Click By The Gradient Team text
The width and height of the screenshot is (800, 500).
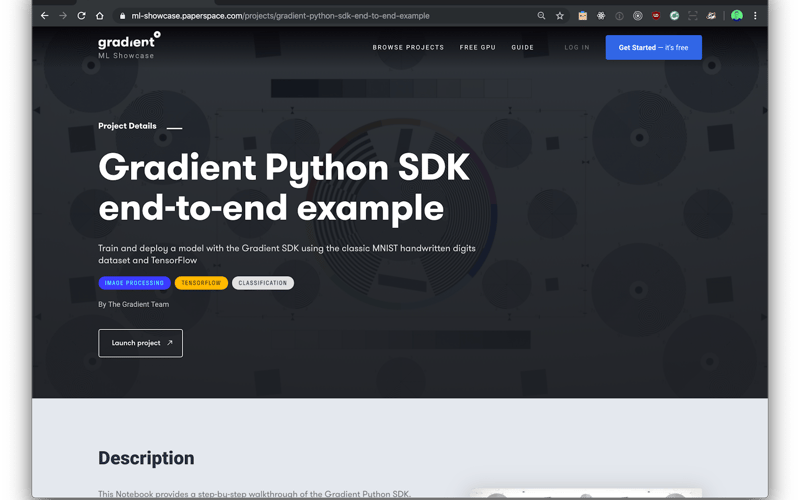coord(134,304)
